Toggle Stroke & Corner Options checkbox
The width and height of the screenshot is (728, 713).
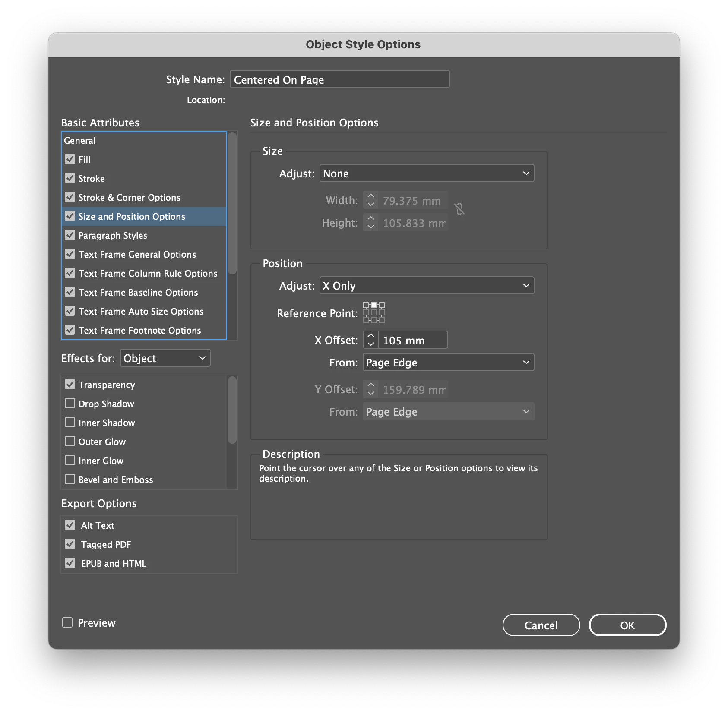tap(70, 197)
